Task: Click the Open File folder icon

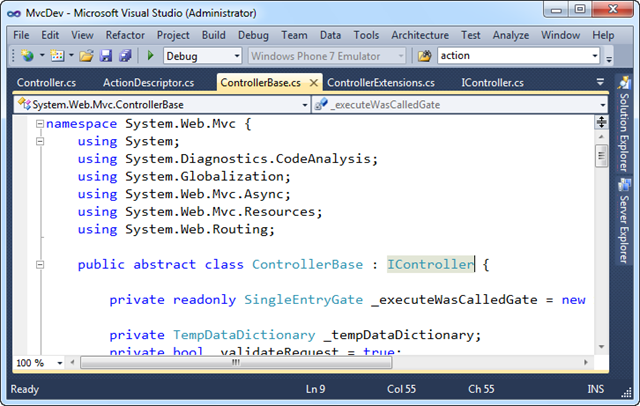Action: [87, 55]
